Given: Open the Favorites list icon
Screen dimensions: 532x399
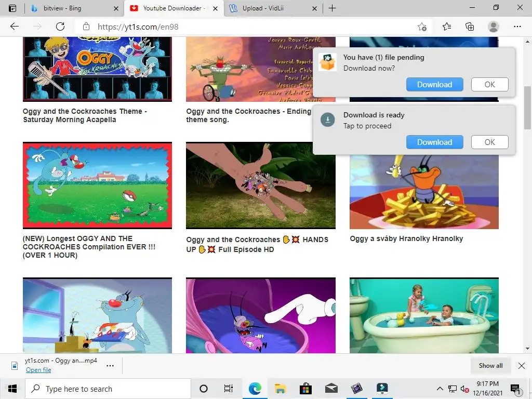Looking at the screenshot, I should click(x=447, y=26).
